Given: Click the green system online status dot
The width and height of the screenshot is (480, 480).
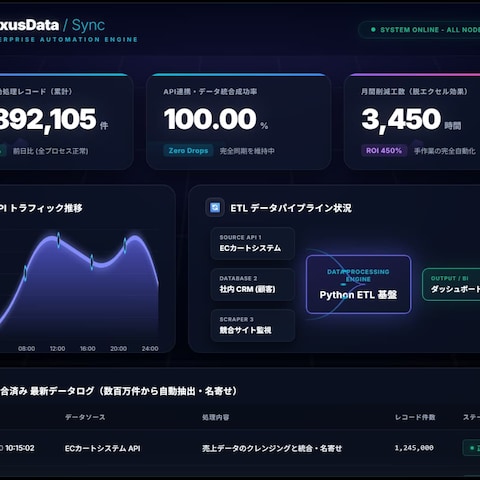Looking at the screenshot, I should (x=373, y=30).
